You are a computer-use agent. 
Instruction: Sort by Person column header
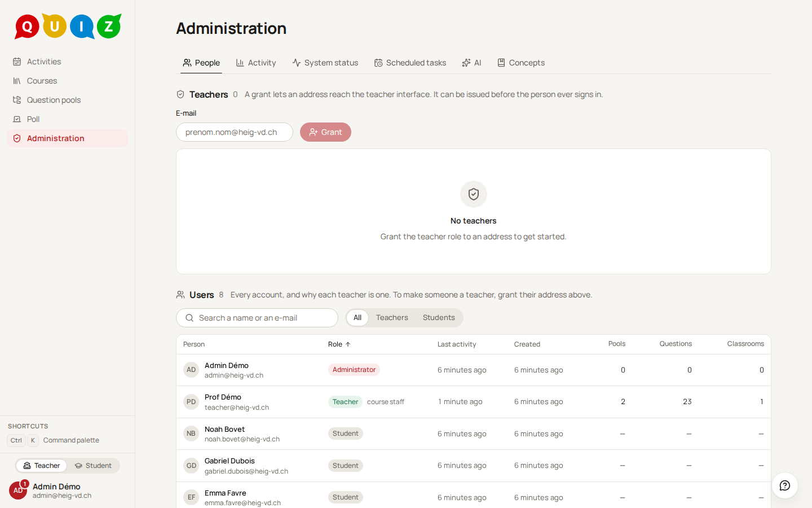(194, 344)
